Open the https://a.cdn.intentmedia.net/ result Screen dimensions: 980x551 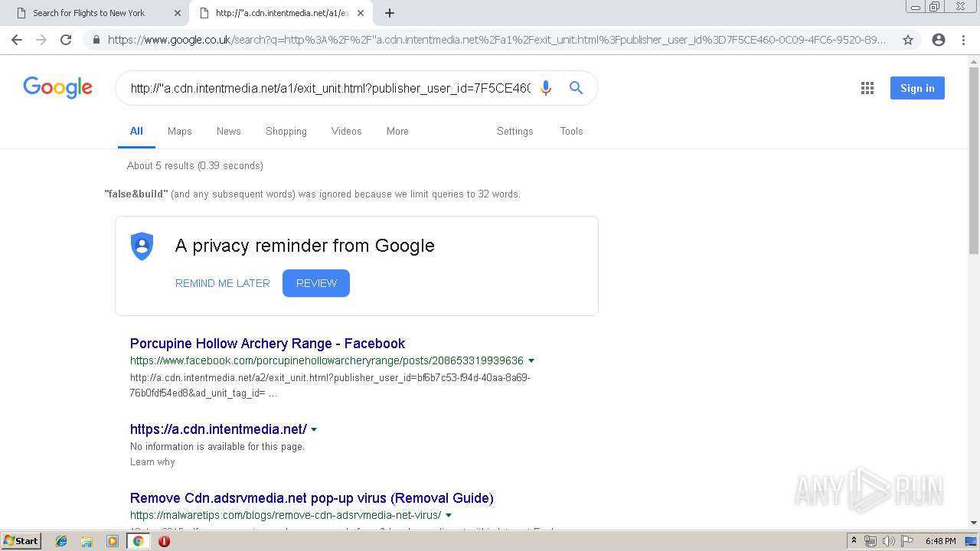pyautogui.click(x=218, y=429)
